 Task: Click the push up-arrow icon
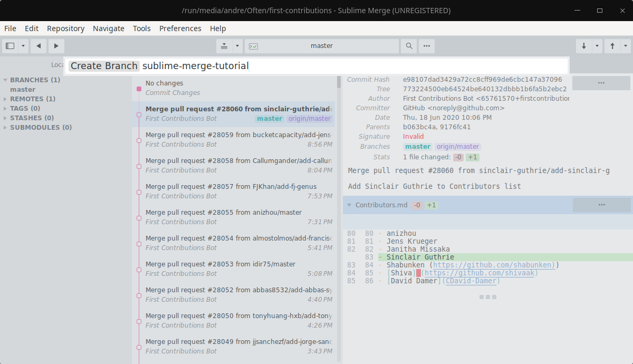[x=612, y=46]
